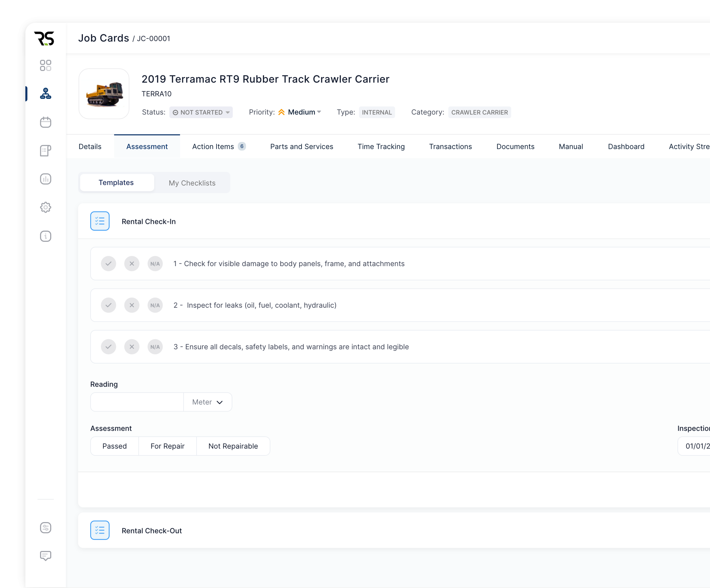Screen dimensions: 710x588
Task: Choose the Not Repairable assessment option
Action: click(x=233, y=446)
